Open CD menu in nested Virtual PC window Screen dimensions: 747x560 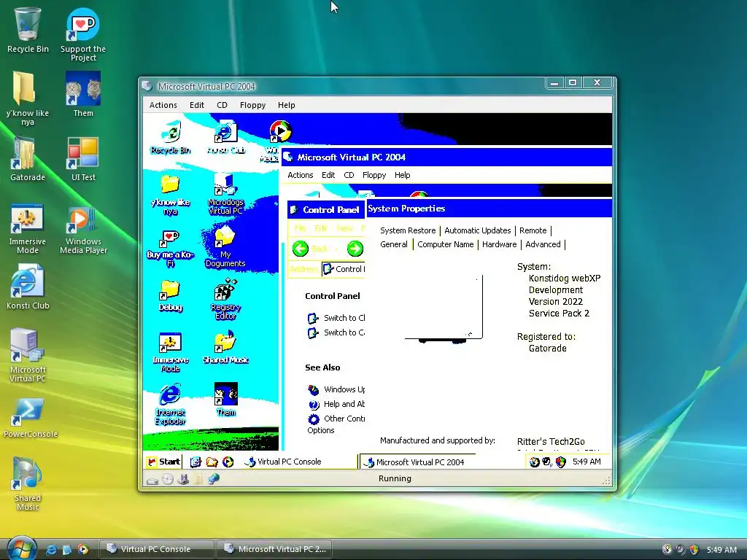pos(349,175)
